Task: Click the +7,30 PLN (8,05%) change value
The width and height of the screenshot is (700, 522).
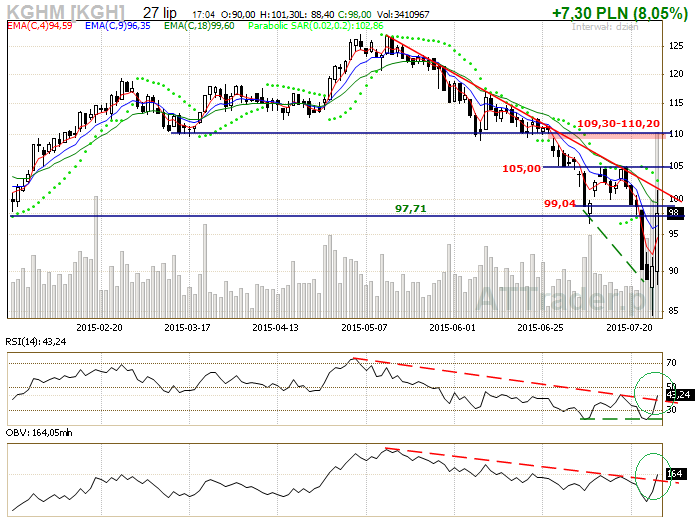Action: (x=620, y=13)
